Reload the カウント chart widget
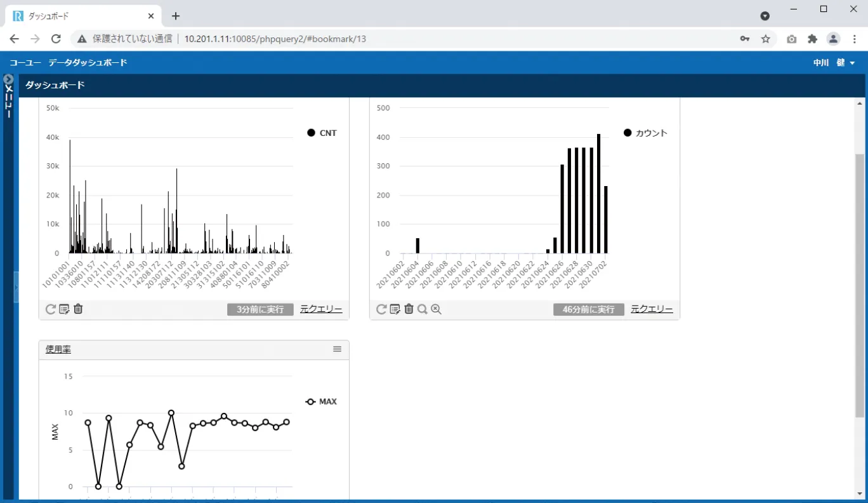868x503 pixels. pyautogui.click(x=381, y=309)
